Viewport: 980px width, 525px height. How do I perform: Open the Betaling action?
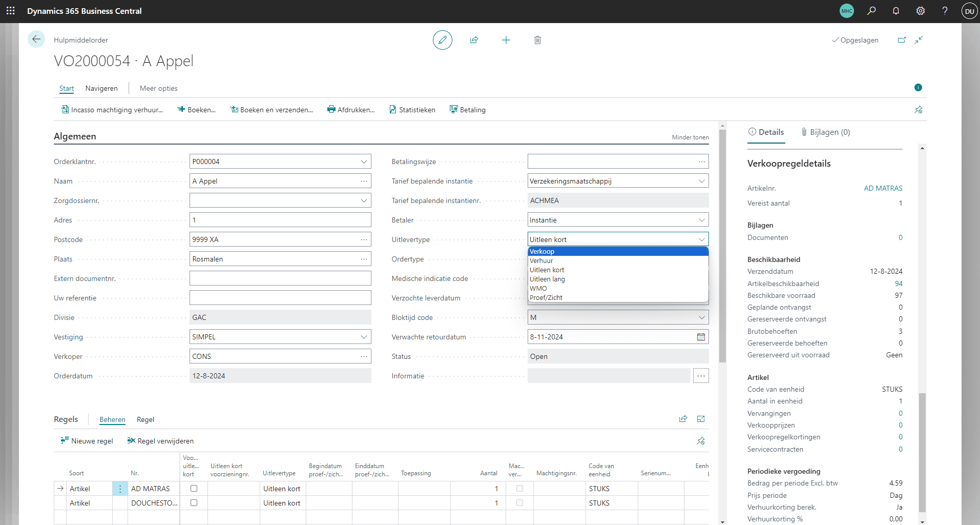click(x=467, y=110)
